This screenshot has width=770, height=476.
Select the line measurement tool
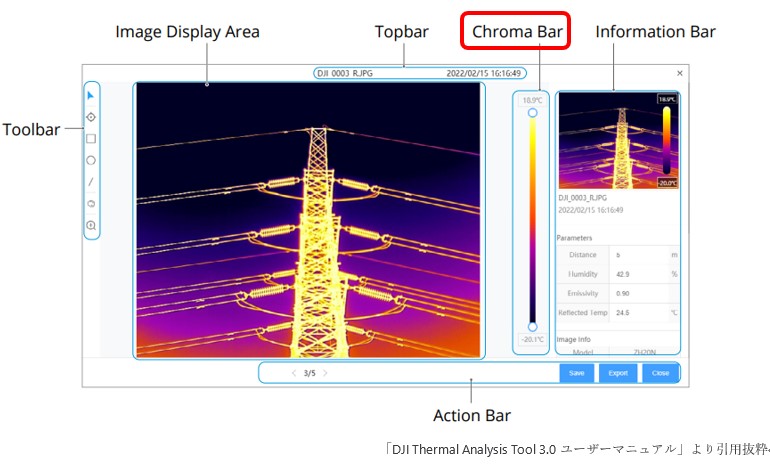[91, 182]
